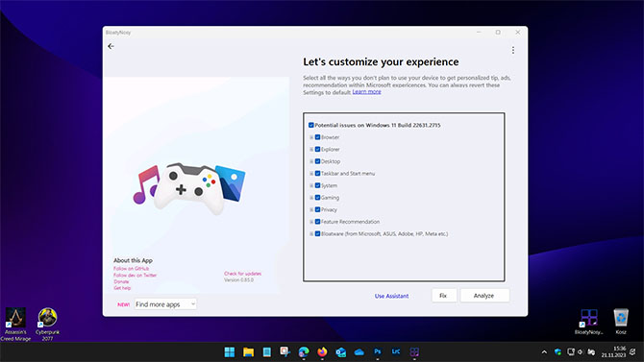Open the three-dot options menu

tap(513, 50)
